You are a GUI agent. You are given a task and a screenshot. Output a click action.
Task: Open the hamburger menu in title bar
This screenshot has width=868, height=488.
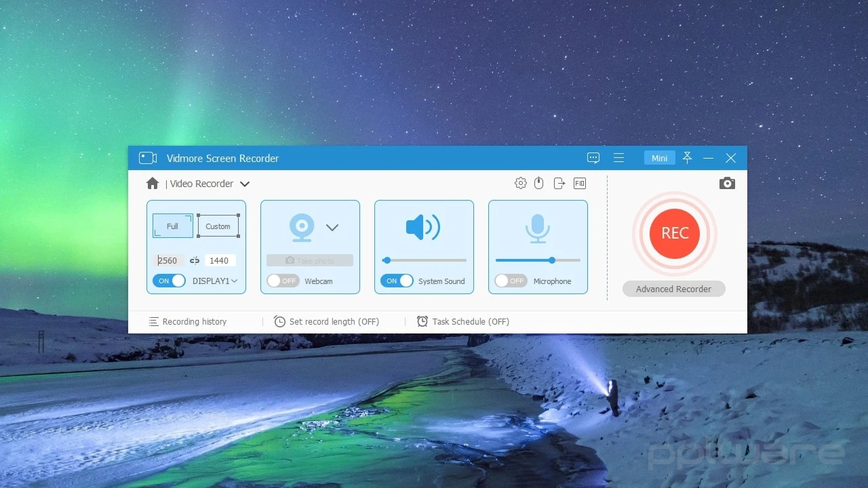click(618, 158)
